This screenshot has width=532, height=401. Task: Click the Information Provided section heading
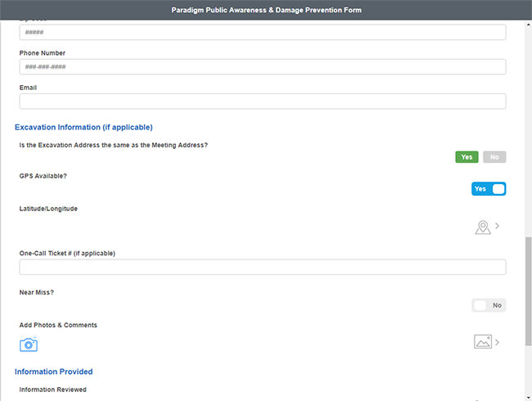pos(53,372)
